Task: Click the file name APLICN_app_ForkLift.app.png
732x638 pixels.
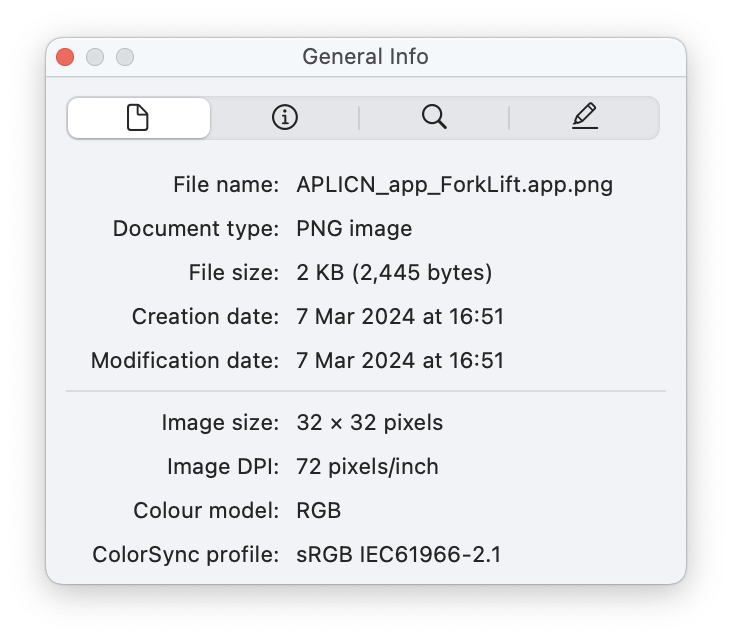Action: [x=454, y=185]
